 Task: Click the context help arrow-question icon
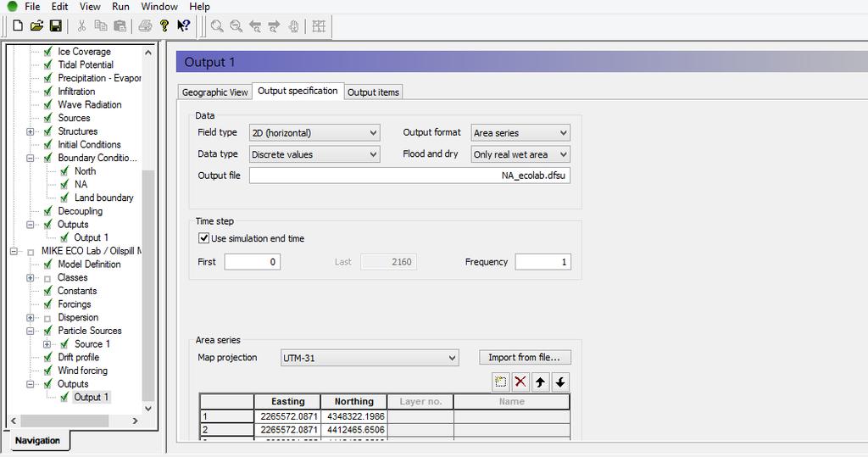[x=183, y=26]
